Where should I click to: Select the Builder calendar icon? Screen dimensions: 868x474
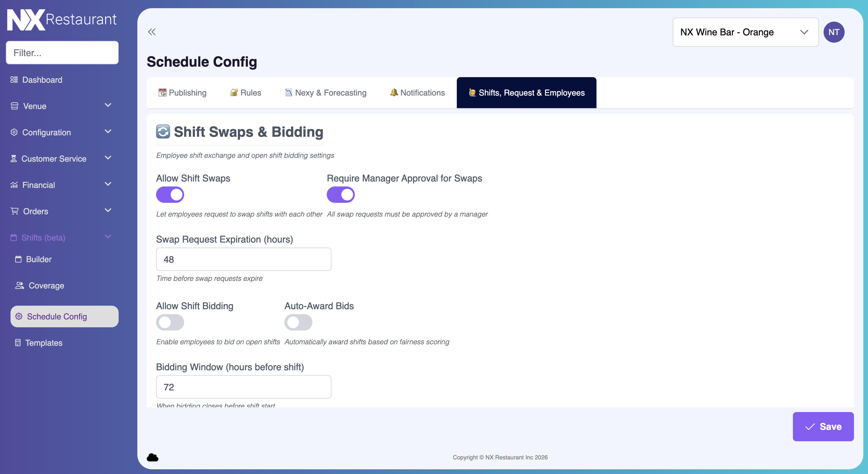[x=19, y=259]
